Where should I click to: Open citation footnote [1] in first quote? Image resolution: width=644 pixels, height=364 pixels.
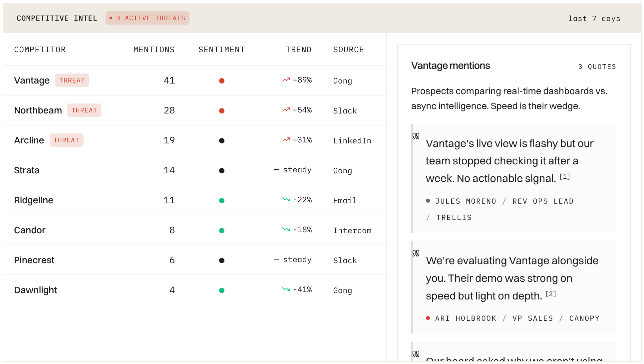[564, 177]
